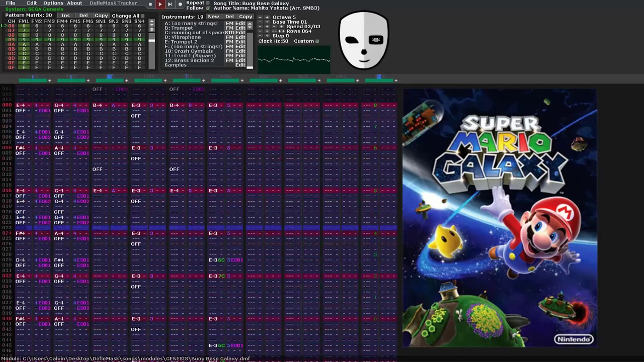This screenshot has width=644, height=362.
Task: Toggle the Follow checkbox
Action: click(x=208, y=8)
